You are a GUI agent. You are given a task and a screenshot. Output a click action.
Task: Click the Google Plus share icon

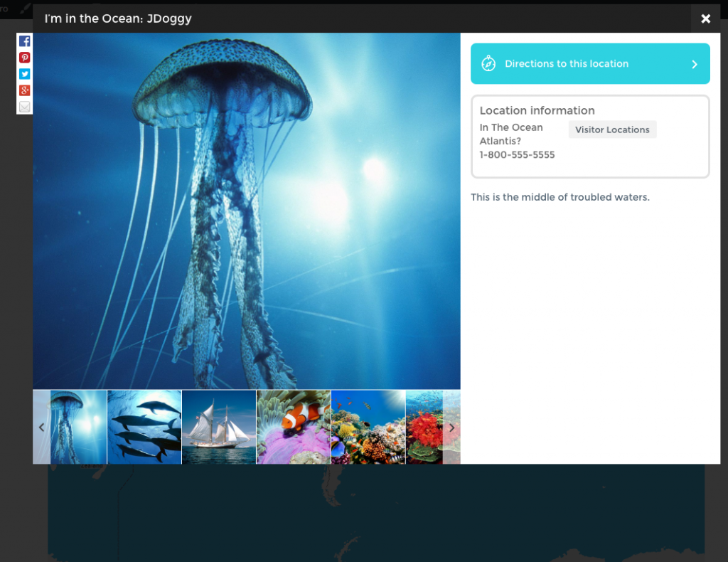pyautogui.click(x=25, y=90)
